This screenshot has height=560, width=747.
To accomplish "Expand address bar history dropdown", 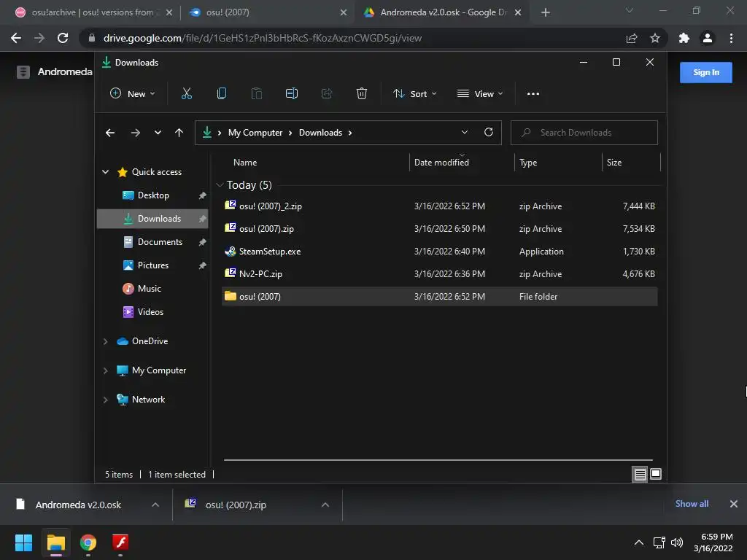I will tap(465, 133).
